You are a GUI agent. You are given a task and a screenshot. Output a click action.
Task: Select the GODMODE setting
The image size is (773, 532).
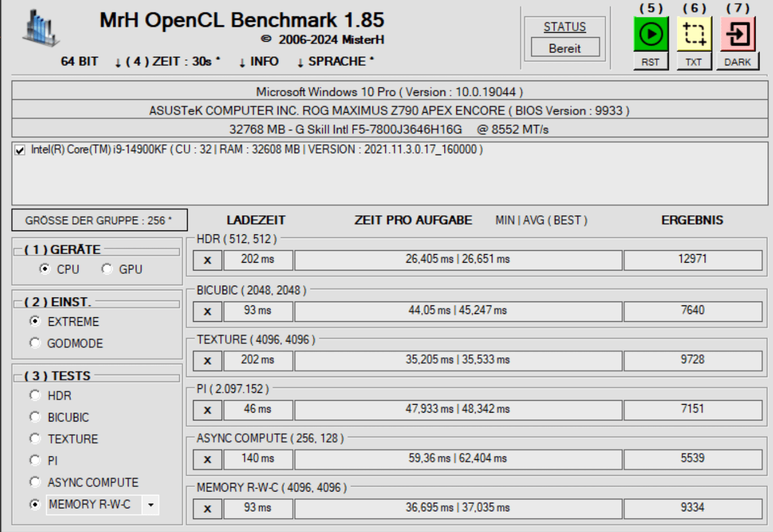point(35,343)
